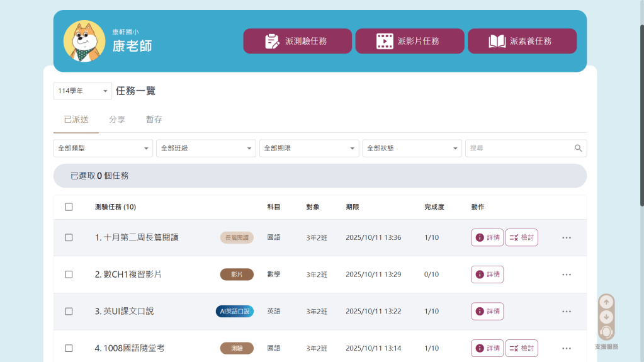Open three-dot menu for 英UI課文口說
Viewport: 644px width, 362px height.
(567, 312)
